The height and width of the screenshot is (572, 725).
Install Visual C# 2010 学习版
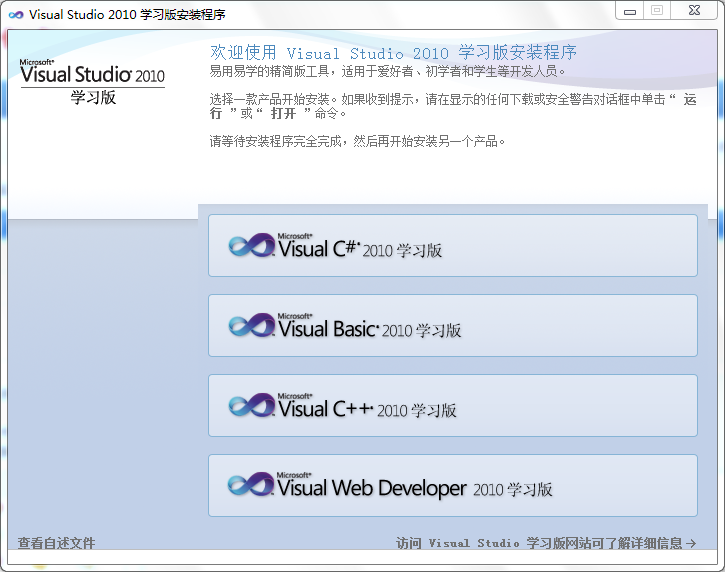coord(453,246)
